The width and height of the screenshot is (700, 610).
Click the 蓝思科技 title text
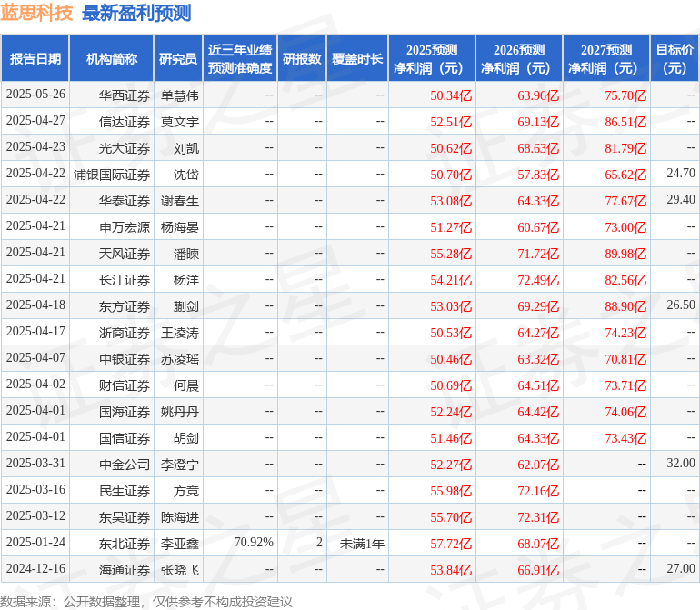click(36, 13)
